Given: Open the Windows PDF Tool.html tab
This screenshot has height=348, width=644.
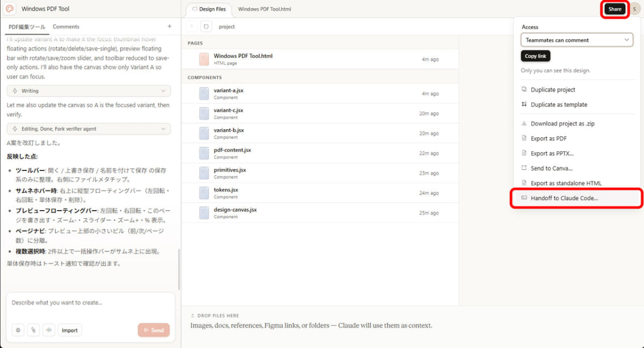Looking at the screenshot, I should pos(265,9).
